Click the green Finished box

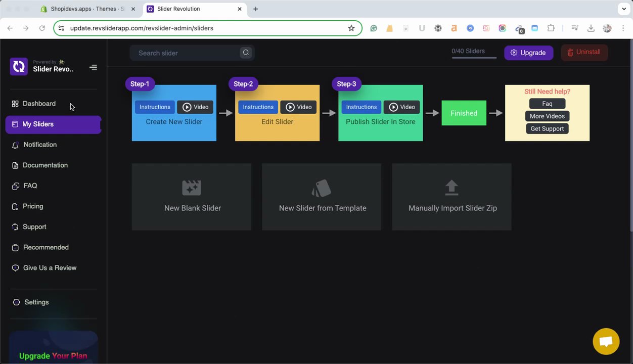pyautogui.click(x=464, y=113)
